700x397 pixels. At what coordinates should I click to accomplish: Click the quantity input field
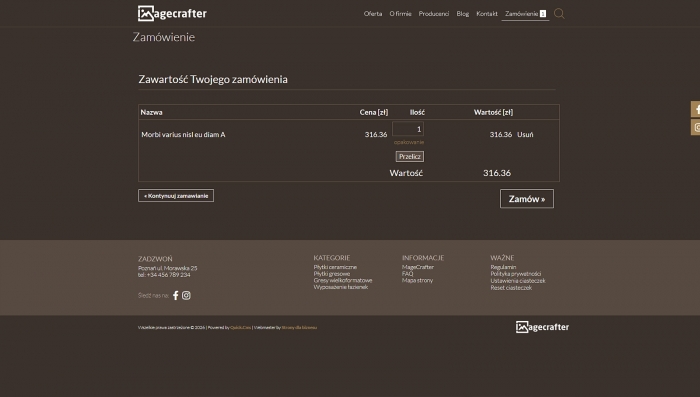coord(408,129)
